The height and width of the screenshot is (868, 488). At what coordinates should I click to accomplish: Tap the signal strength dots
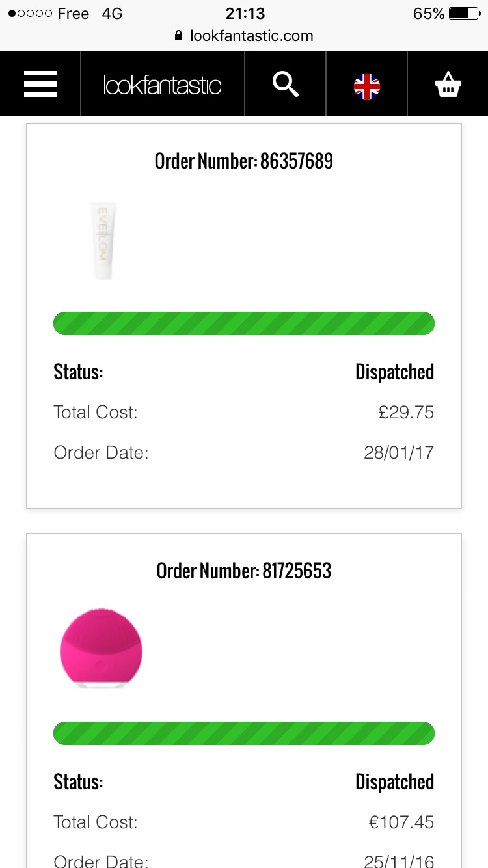tap(30, 14)
